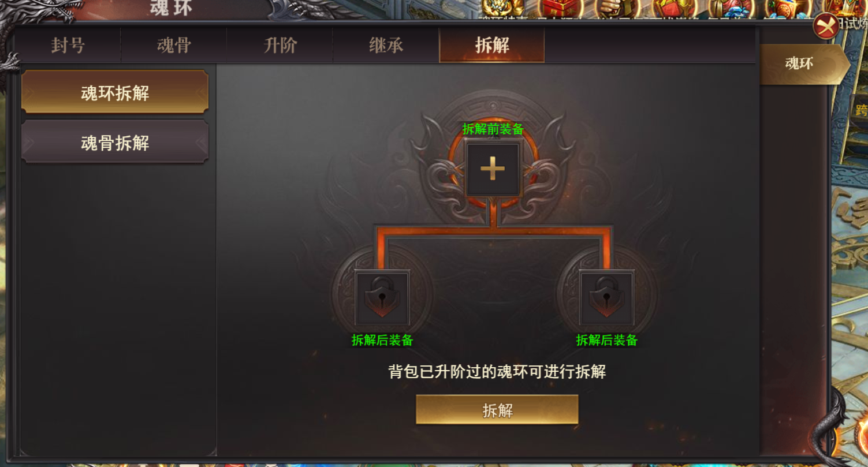This screenshot has height=467, width=868.
Task: Open the golden lion event icon
Action: click(x=502, y=8)
